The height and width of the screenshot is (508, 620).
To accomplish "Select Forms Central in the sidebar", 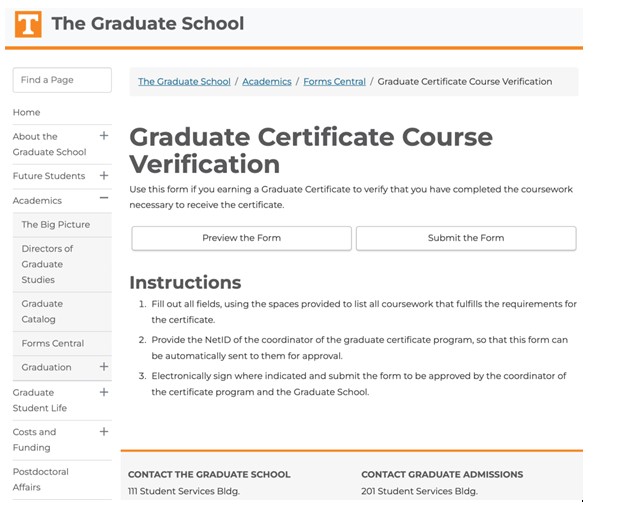I will (53, 343).
